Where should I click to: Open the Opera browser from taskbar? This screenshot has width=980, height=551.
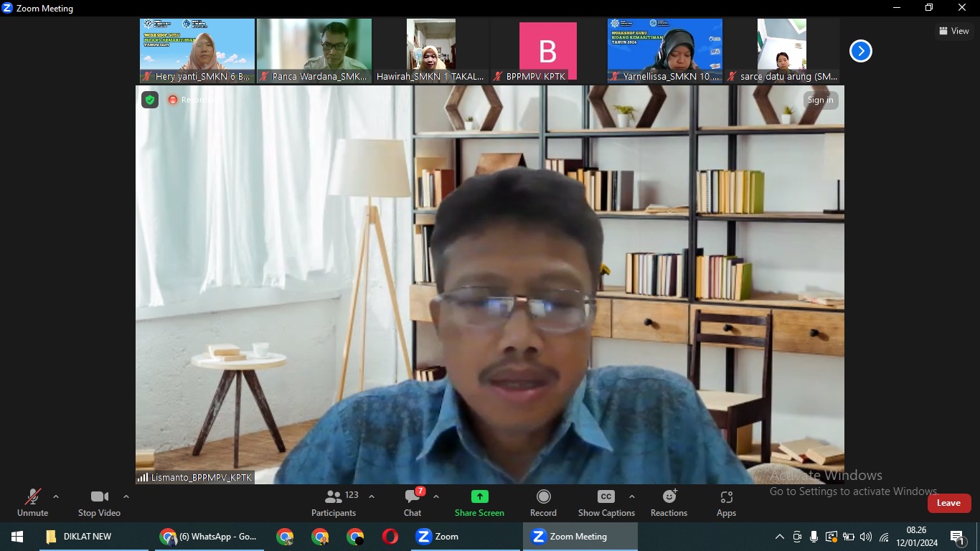point(390,537)
